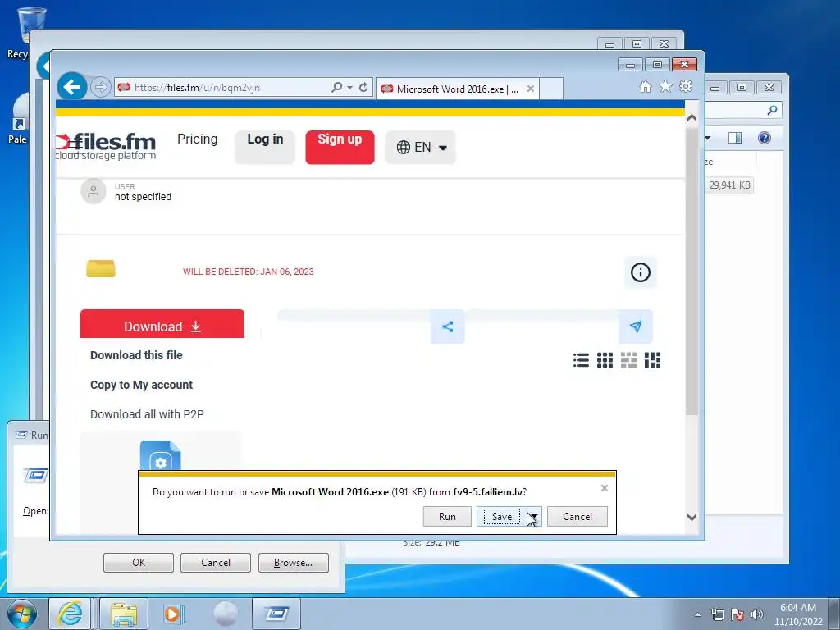Switch to list view icon
The width and height of the screenshot is (840, 630).
coord(581,360)
